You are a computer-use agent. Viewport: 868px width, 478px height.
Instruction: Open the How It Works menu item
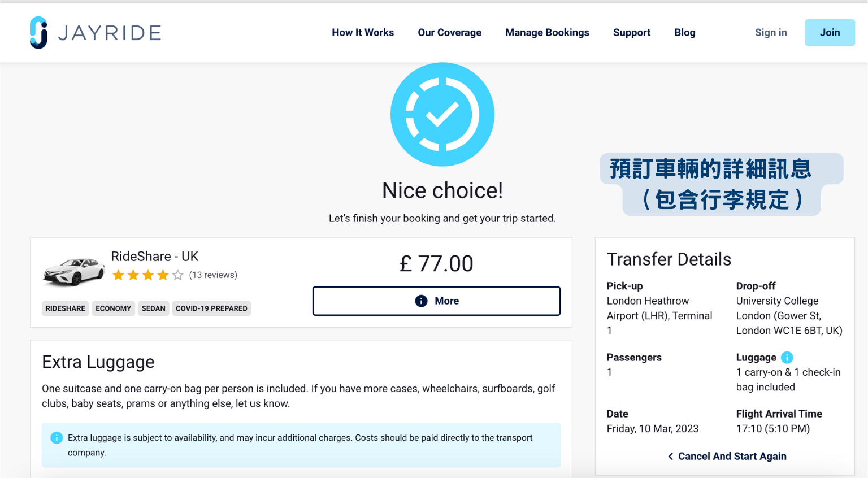pyautogui.click(x=363, y=33)
